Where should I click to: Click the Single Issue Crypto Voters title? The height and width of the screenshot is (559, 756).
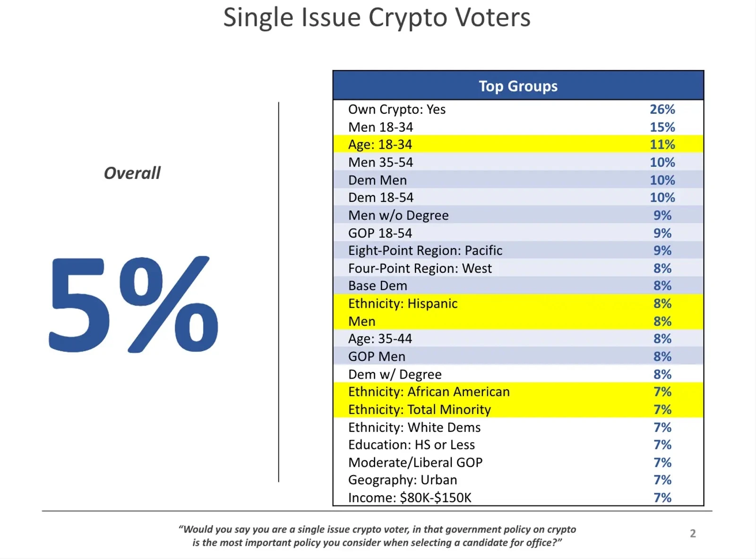click(x=377, y=18)
